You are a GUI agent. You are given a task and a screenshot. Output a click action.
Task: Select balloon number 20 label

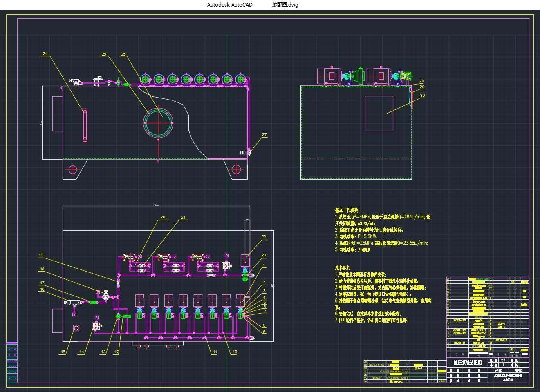(x=163, y=217)
